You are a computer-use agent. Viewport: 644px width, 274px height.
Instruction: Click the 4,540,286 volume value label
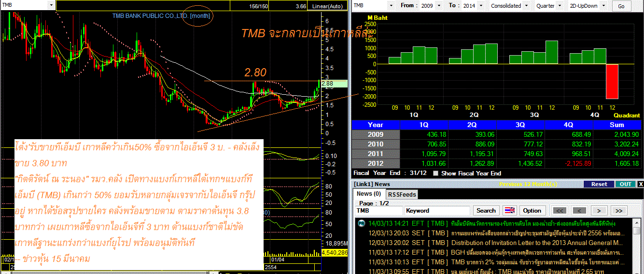click(334, 252)
